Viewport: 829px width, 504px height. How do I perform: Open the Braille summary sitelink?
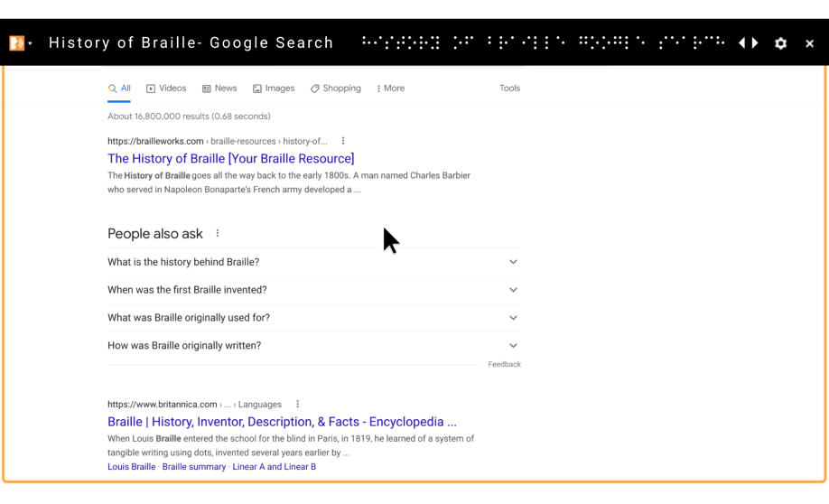(x=194, y=467)
